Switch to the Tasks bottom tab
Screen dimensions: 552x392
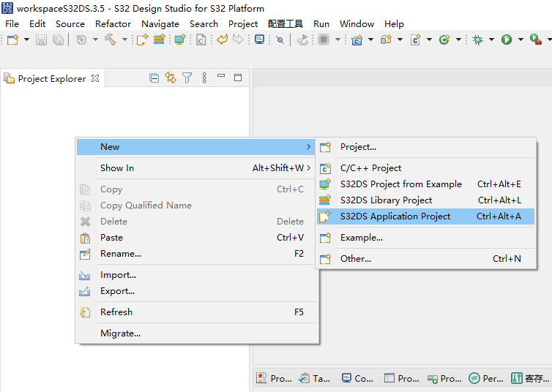[x=314, y=378]
